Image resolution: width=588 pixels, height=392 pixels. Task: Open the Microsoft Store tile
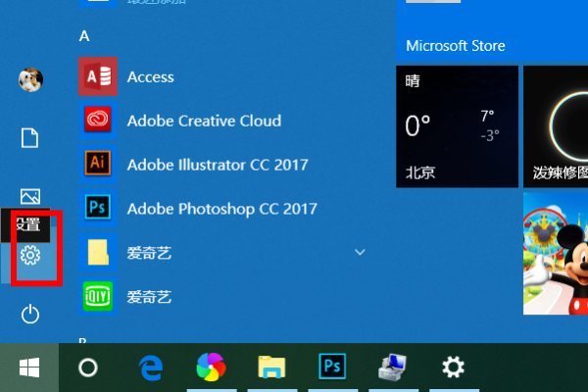492,30
